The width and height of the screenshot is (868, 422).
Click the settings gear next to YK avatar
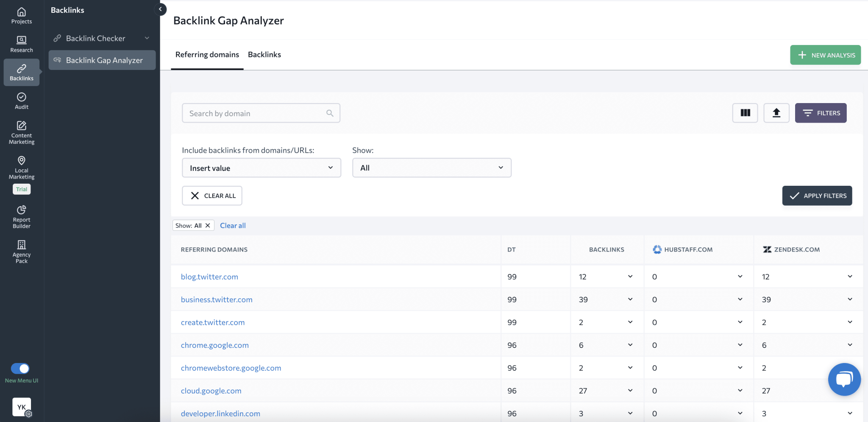[x=29, y=414]
